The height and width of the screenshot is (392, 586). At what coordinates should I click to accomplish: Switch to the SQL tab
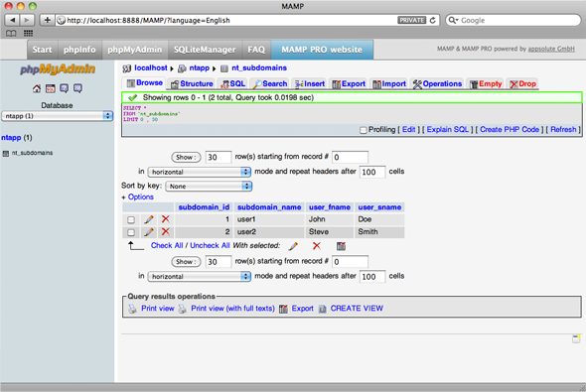232,83
